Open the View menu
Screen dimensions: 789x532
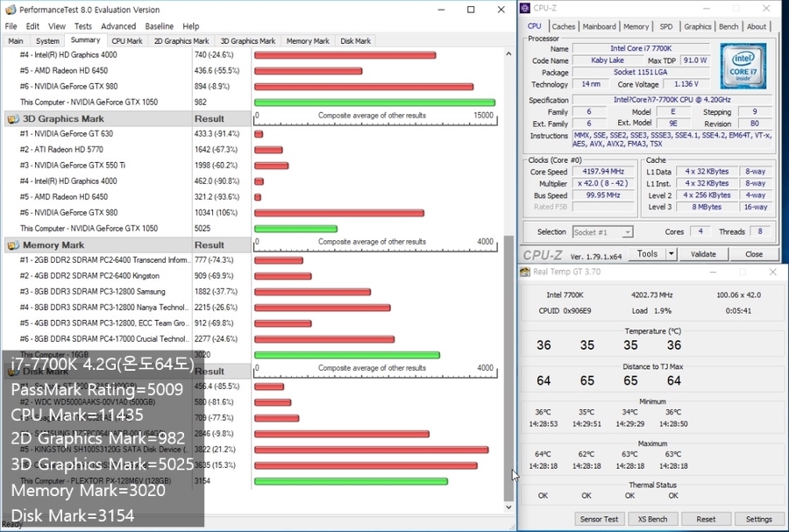point(57,26)
